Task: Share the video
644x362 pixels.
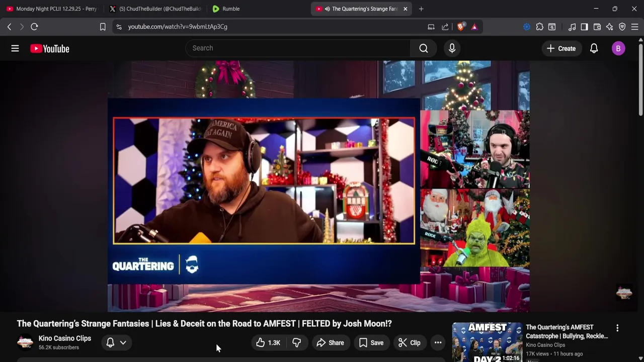Action: click(x=330, y=343)
